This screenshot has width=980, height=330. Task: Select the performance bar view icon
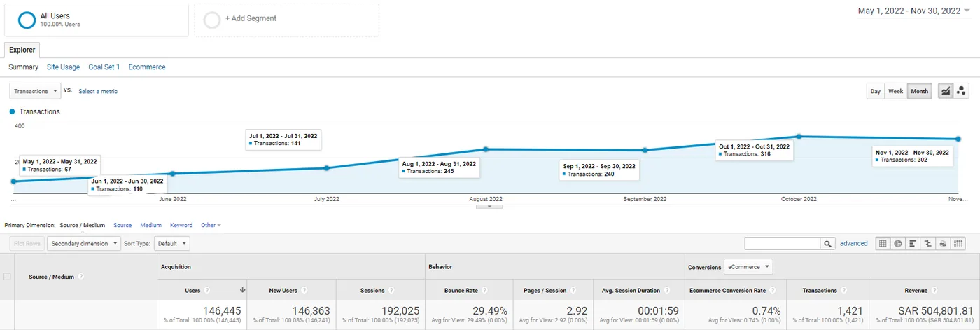coord(913,244)
